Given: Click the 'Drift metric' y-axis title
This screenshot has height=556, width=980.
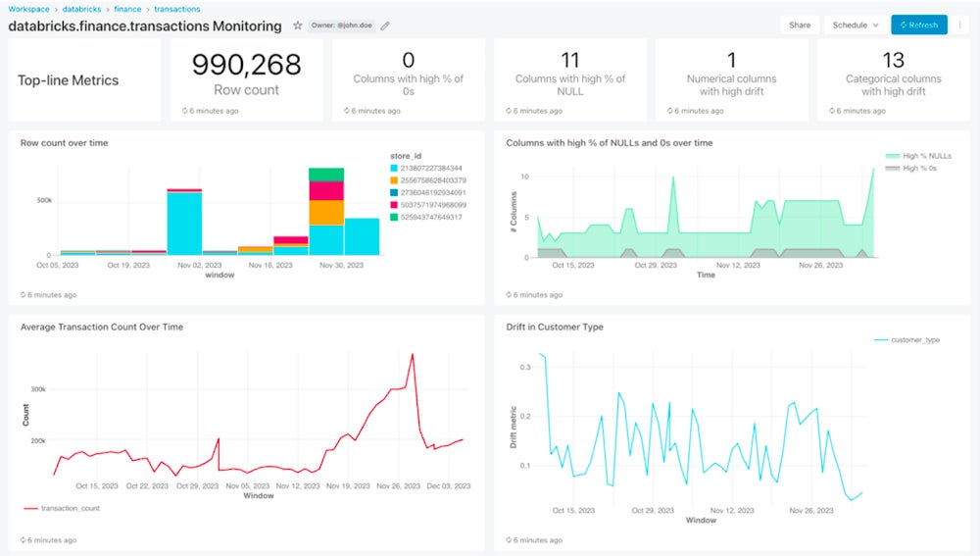Looking at the screenshot, I should click(x=514, y=428).
